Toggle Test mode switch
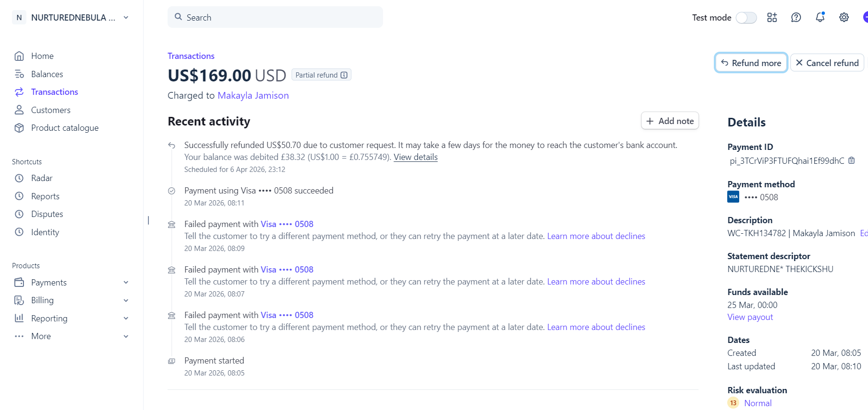Image resolution: width=868 pixels, height=410 pixels. point(746,18)
